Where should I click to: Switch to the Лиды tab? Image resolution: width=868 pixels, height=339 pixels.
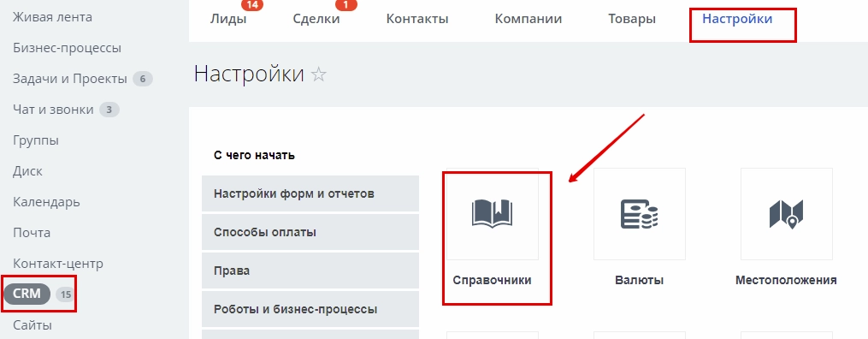point(228,19)
